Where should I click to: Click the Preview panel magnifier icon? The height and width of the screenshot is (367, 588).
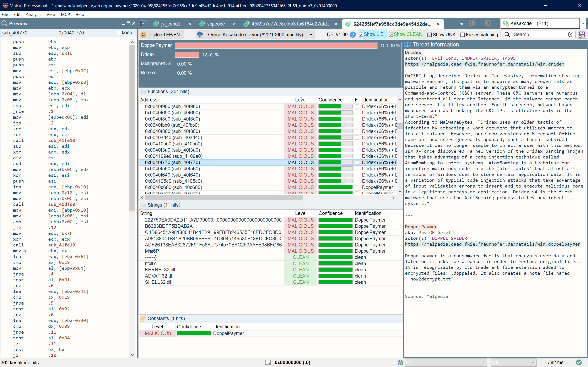coord(4,23)
